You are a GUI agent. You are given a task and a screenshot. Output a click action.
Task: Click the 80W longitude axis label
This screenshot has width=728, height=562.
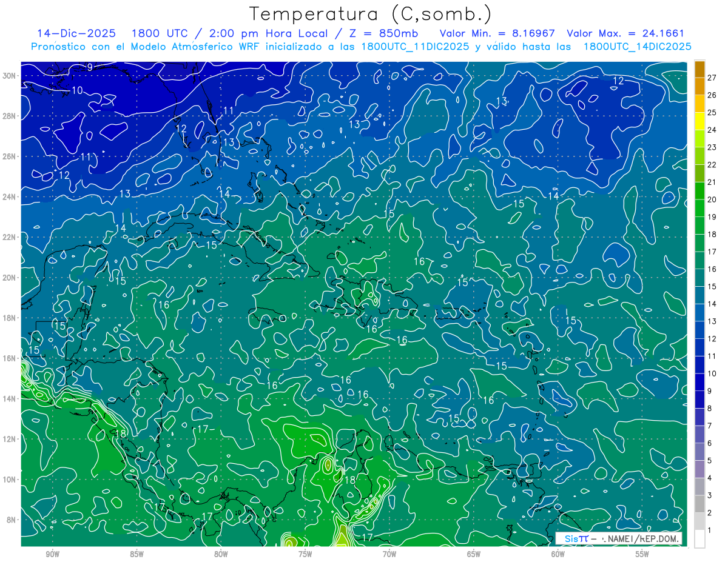pyautogui.click(x=221, y=554)
